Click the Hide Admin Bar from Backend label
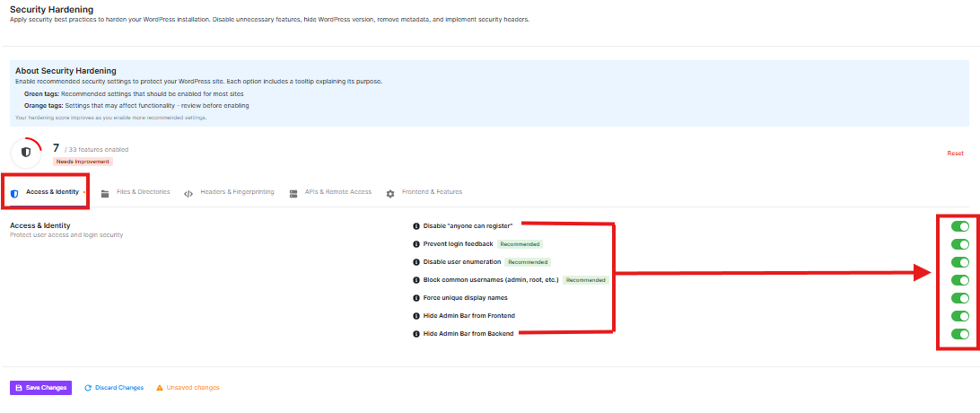The height and width of the screenshot is (413, 980). [468, 334]
